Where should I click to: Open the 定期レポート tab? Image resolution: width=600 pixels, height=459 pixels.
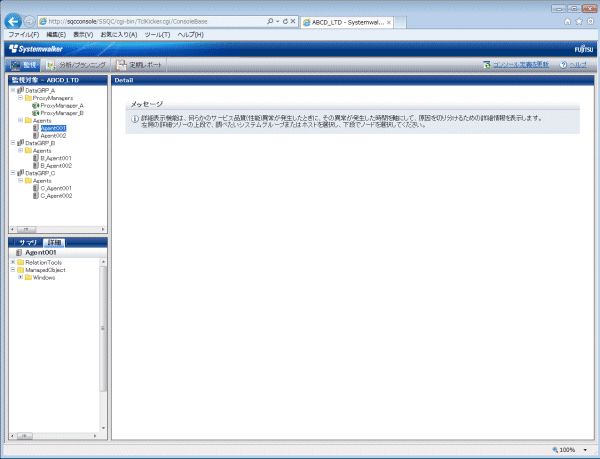point(143,64)
